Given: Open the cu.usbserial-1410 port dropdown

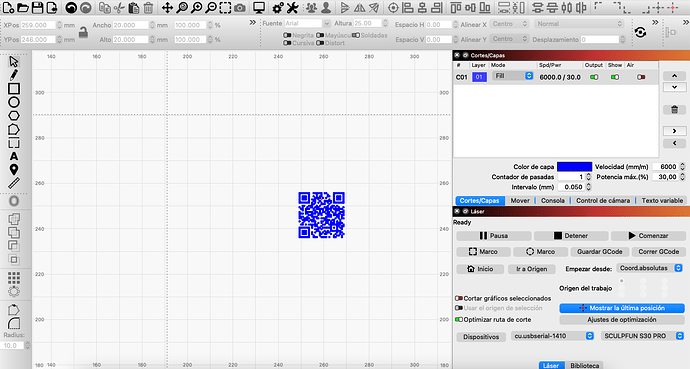Looking at the screenshot, I should tap(553, 336).
